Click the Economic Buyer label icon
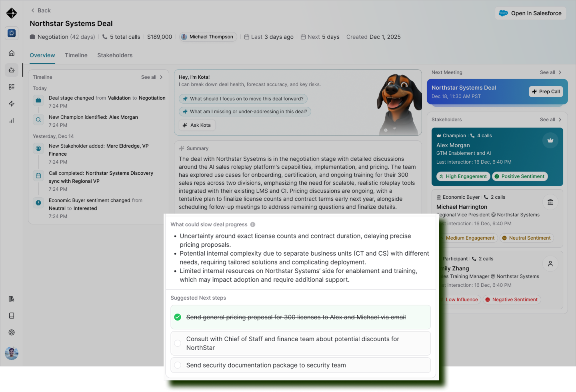 tap(439, 197)
